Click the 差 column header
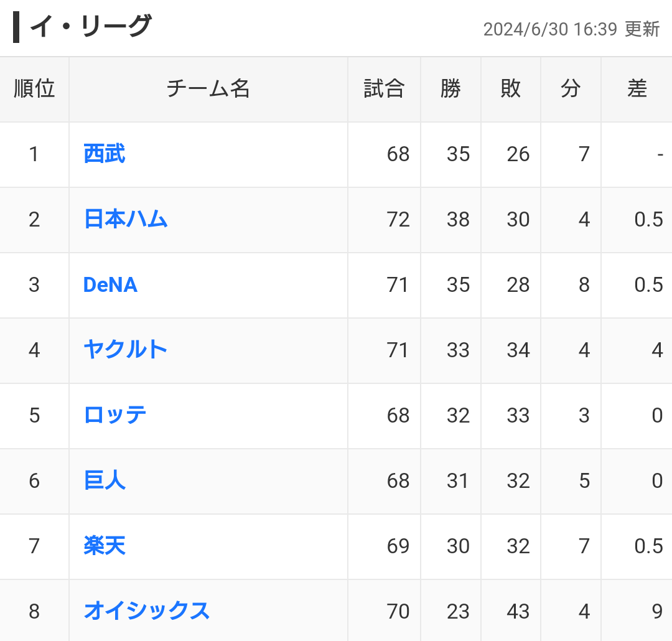672x641 pixels. [x=637, y=89]
